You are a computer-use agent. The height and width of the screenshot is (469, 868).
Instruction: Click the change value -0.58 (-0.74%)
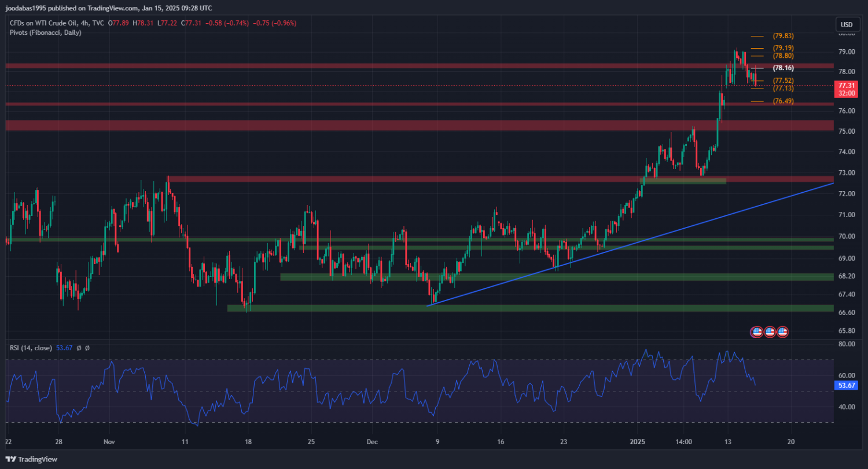227,23
